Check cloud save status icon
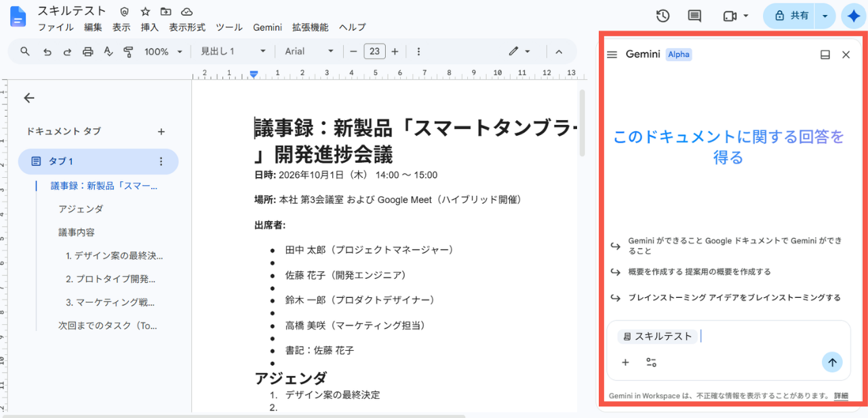This screenshot has width=868, height=418. pyautogui.click(x=186, y=12)
